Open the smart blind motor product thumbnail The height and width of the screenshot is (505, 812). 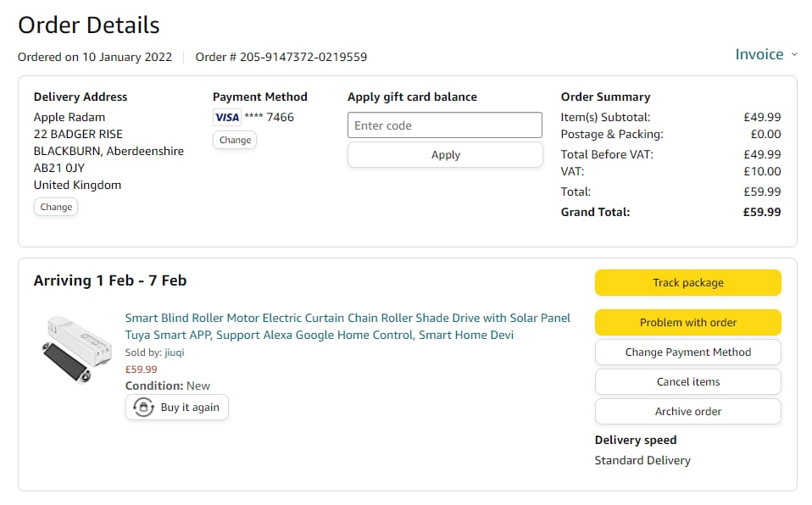pyautogui.click(x=77, y=348)
